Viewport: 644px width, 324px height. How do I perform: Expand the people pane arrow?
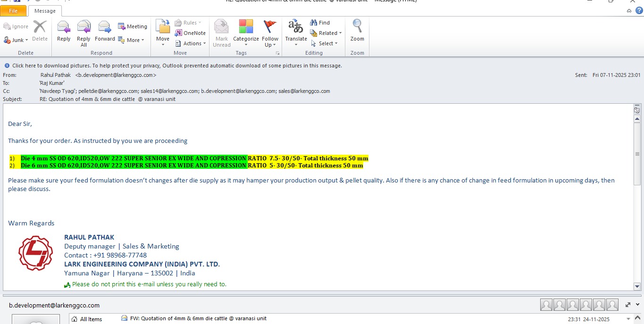[637, 305]
